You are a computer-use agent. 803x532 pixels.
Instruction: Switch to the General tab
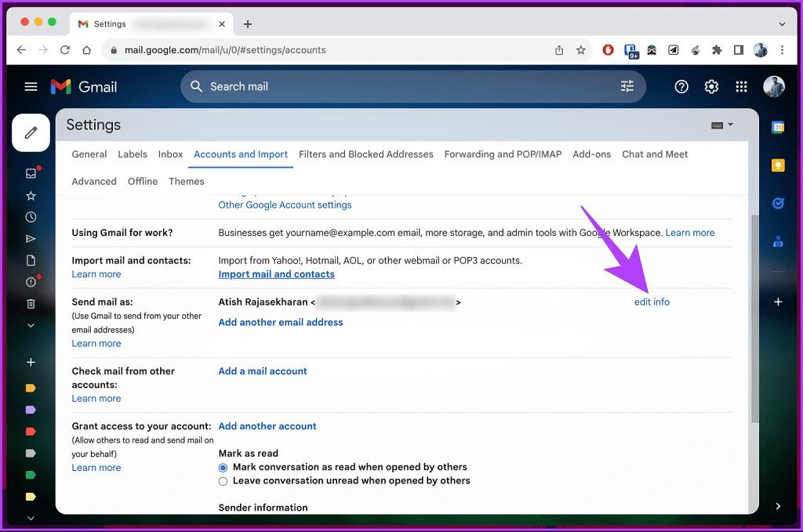click(89, 154)
